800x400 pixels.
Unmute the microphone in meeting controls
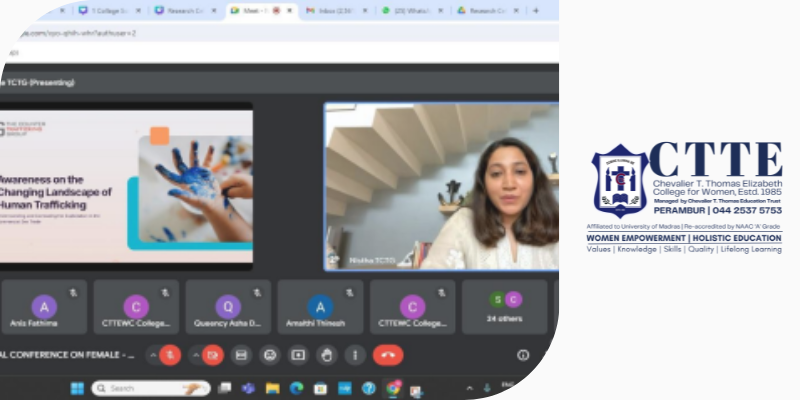170,355
